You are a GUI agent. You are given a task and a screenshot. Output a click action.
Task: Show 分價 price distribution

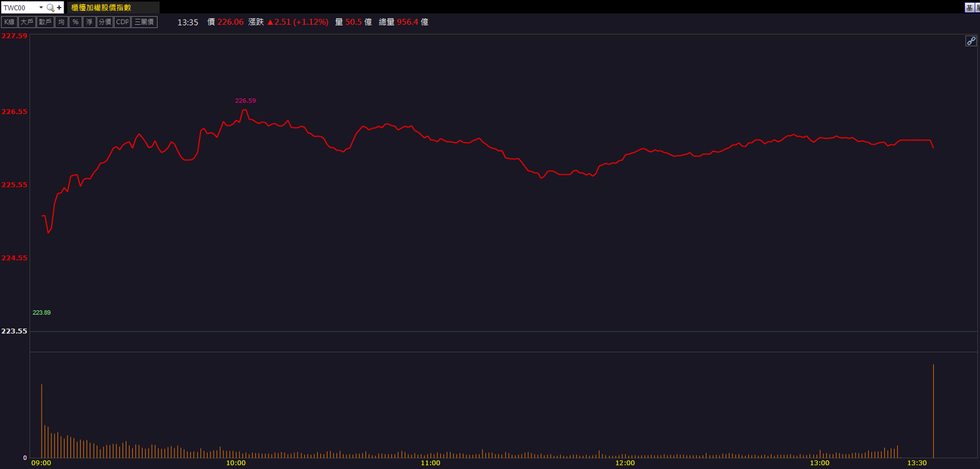[x=105, y=22]
